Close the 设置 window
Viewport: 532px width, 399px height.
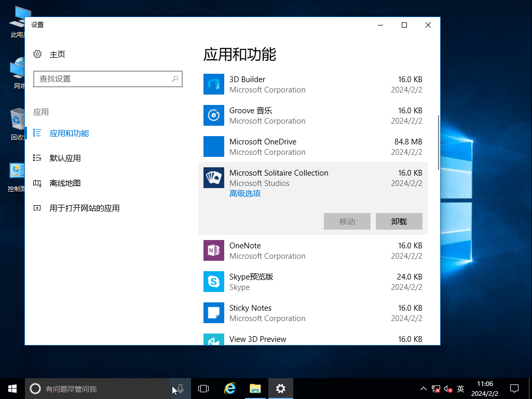[428, 25]
